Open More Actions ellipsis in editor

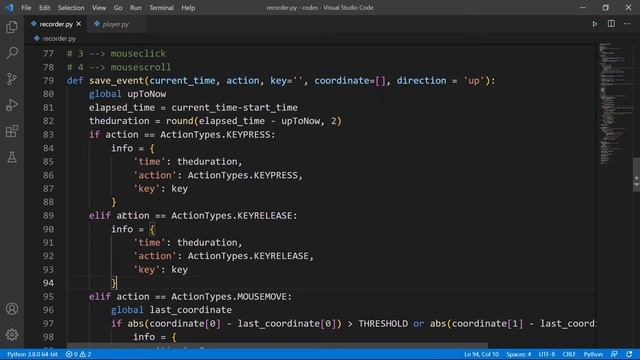pyautogui.click(x=627, y=24)
